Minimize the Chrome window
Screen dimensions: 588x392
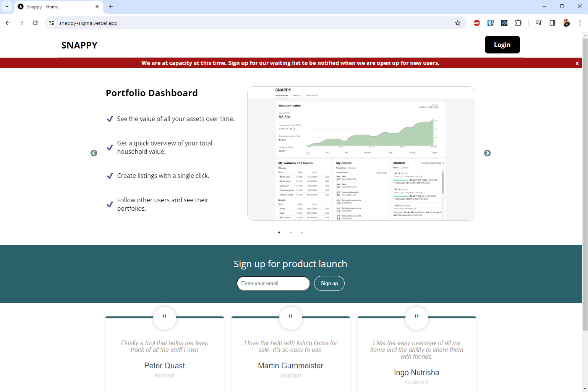544,6
